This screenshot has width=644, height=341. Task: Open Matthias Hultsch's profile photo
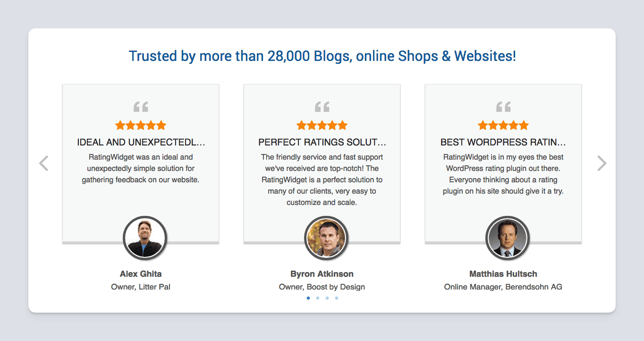tap(508, 238)
